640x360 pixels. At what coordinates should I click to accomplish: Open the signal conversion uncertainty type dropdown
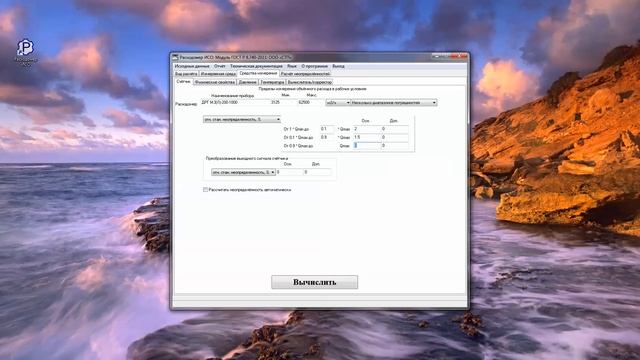tap(243, 172)
